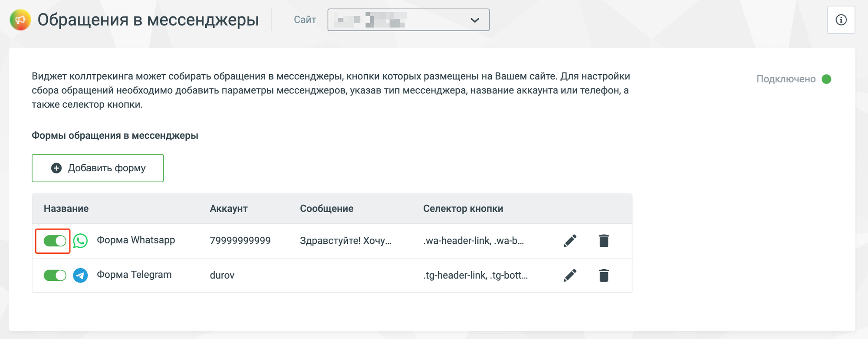Click the Добавить форму button

coord(98,168)
